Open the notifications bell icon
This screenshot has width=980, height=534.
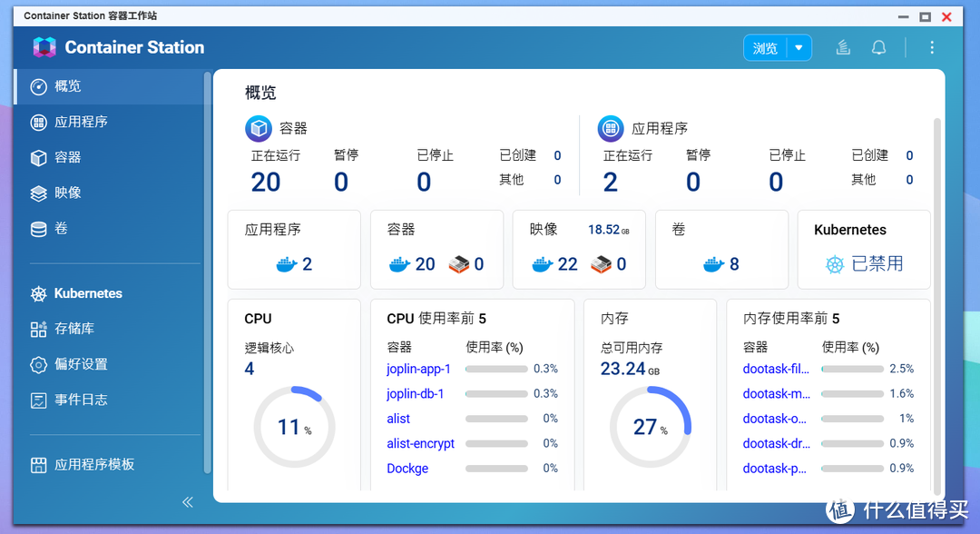pyautogui.click(x=878, y=48)
